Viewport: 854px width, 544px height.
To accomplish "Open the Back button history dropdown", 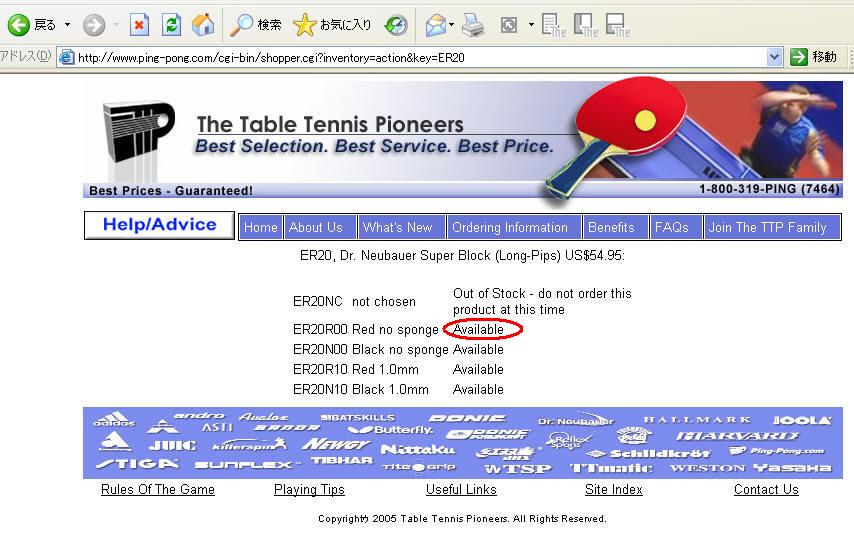I will (x=68, y=25).
